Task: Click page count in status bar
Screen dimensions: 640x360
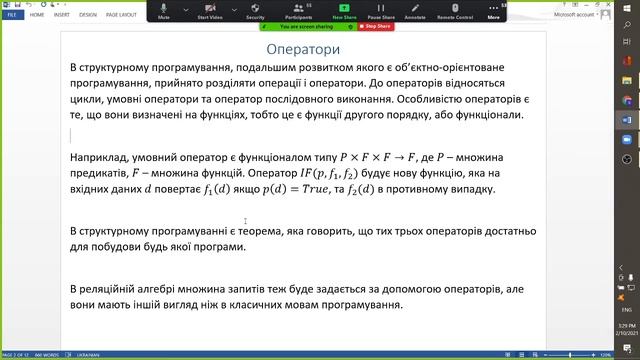Action: point(16,355)
